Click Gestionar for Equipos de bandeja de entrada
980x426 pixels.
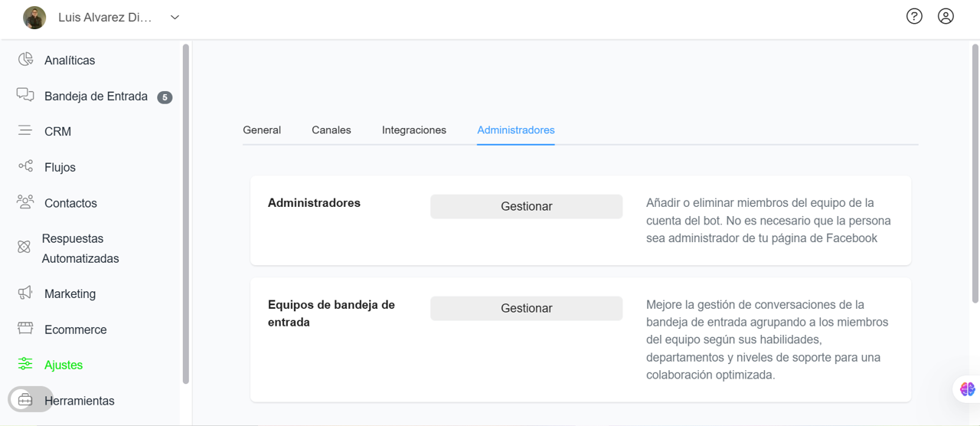click(526, 308)
